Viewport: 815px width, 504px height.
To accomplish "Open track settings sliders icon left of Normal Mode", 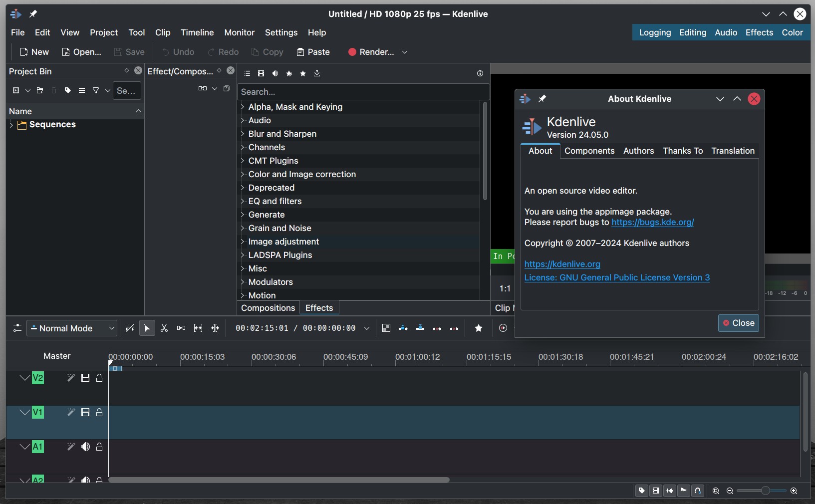I will click(17, 328).
